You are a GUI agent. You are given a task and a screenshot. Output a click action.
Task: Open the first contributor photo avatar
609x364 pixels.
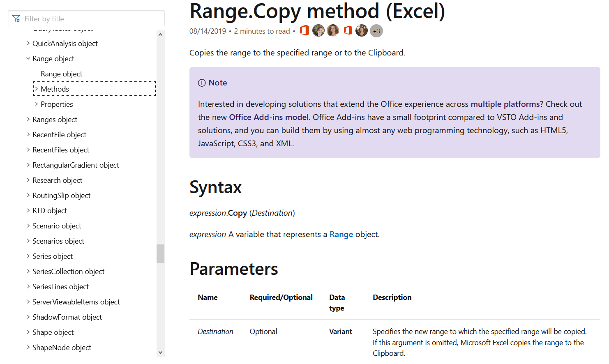coord(318,30)
